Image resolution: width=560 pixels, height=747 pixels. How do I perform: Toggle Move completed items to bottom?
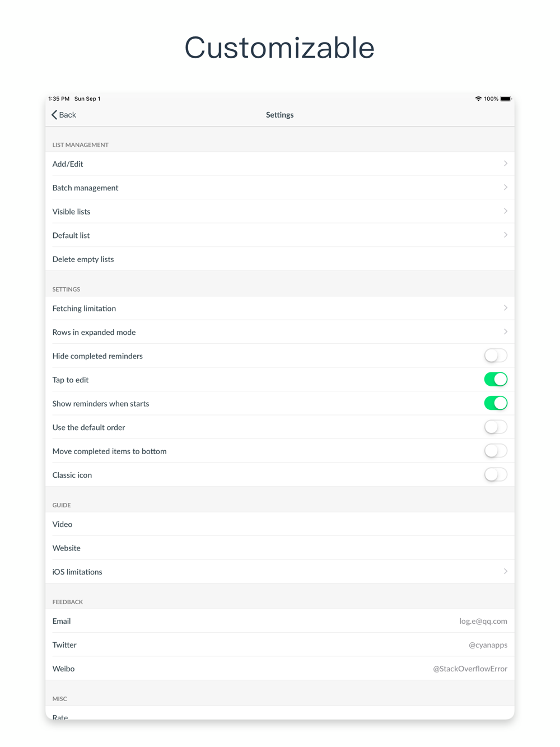pyautogui.click(x=496, y=451)
